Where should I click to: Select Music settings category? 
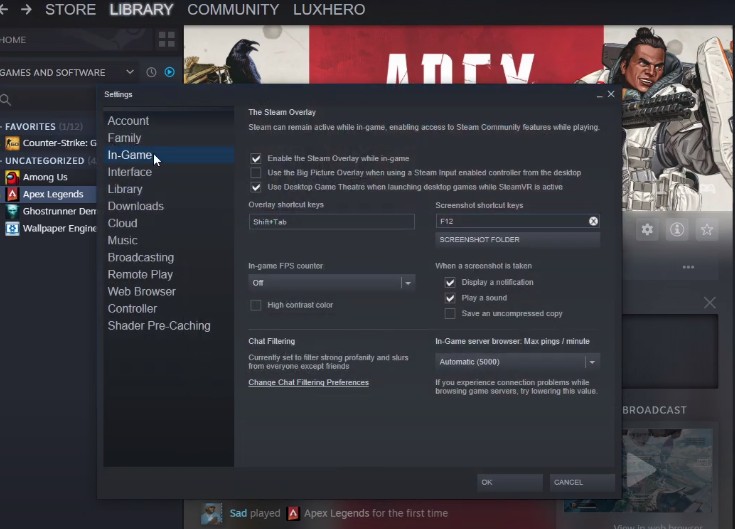click(x=168, y=240)
